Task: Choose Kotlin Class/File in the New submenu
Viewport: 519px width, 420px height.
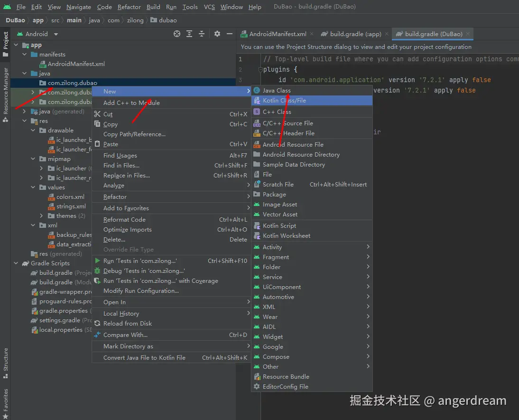Action: [312, 100]
